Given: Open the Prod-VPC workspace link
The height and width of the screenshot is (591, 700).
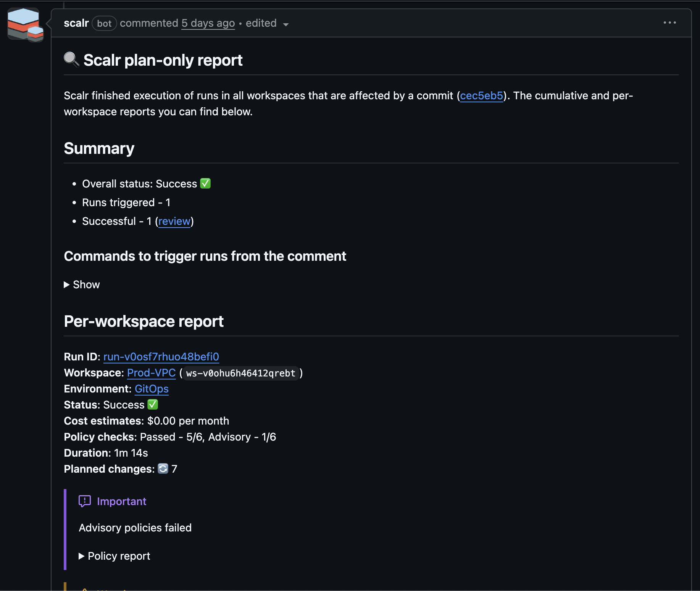Looking at the screenshot, I should (x=151, y=373).
